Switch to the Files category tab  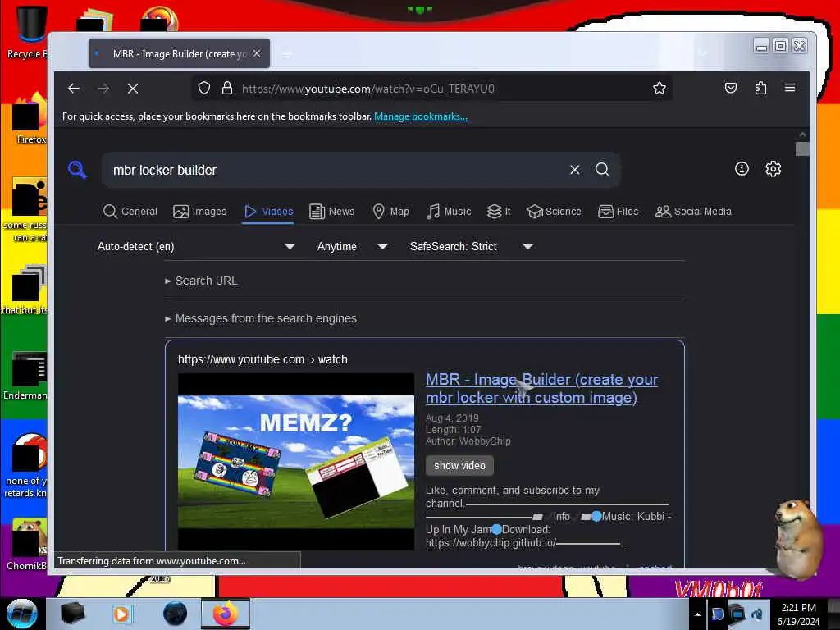coord(619,211)
